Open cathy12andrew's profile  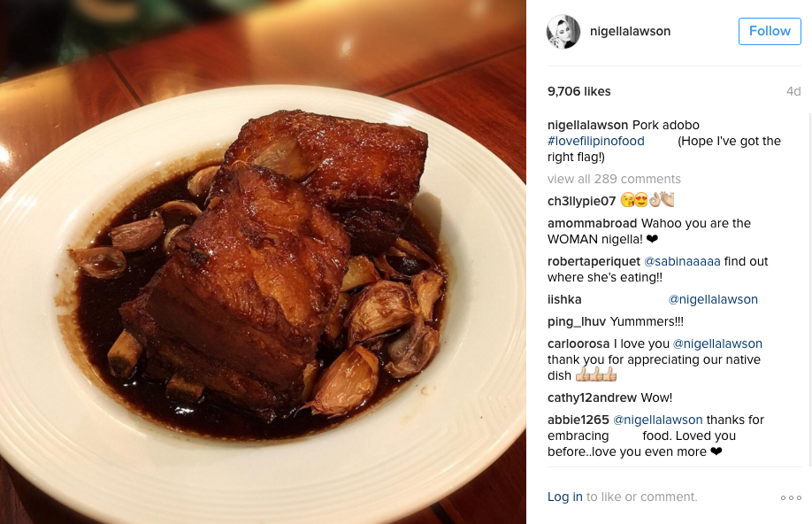click(592, 397)
